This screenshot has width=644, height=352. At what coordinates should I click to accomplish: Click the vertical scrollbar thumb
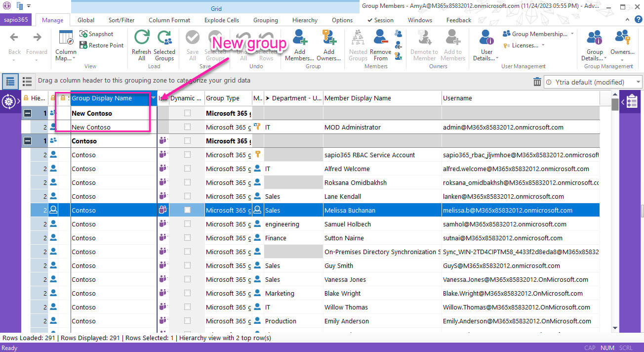click(x=615, y=104)
